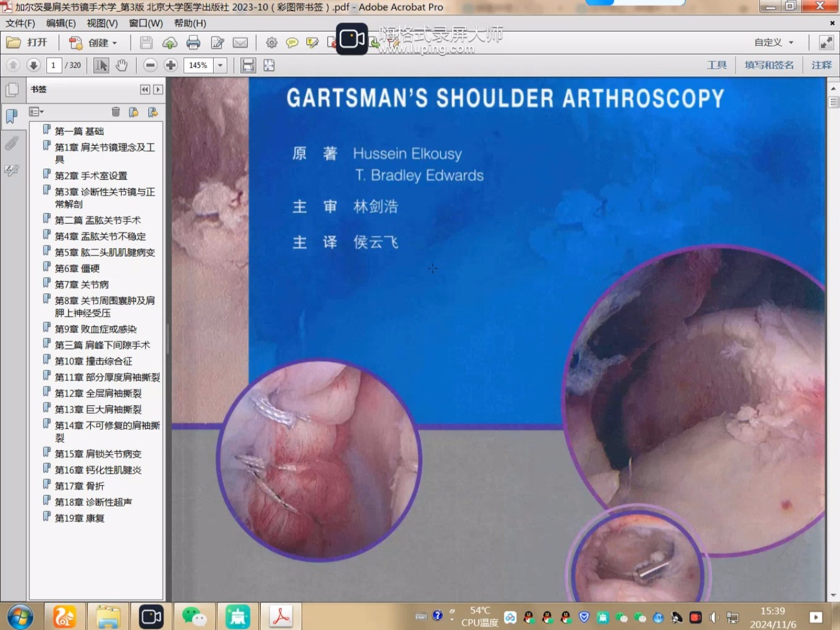Click the new bookmark icon
Viewport: 840px width, 630px height.
point(134,112)
